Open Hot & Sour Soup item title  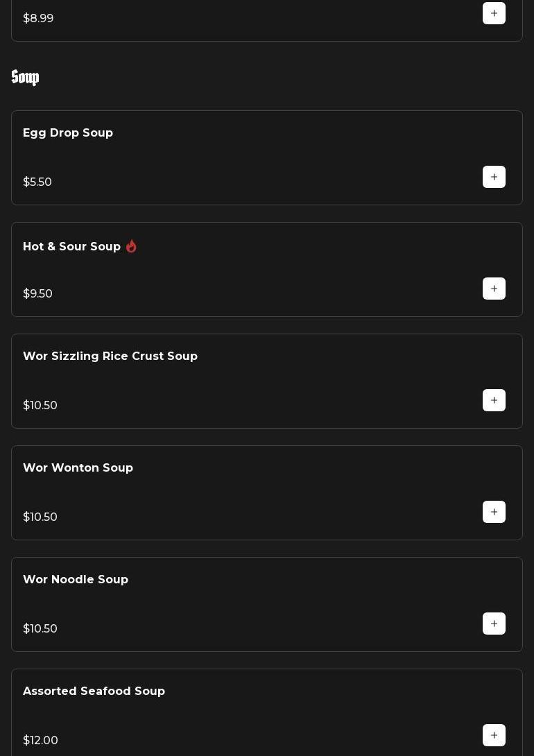(71, 246)
